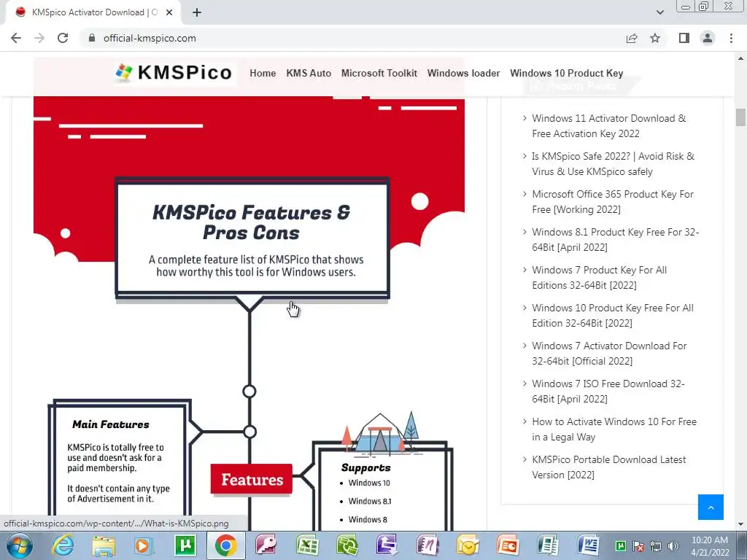Click the red Features label in infographic

click(252, 480)
